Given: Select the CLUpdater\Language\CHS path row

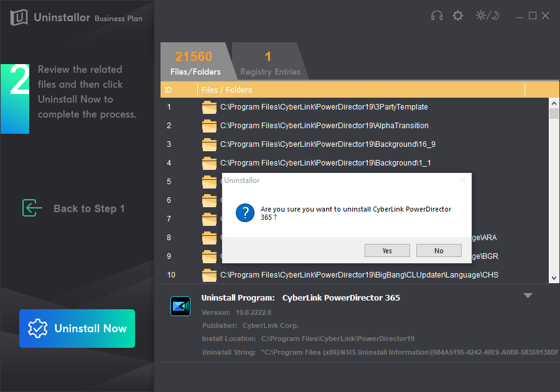Looking at the screenshot, I should click(359, 275).
